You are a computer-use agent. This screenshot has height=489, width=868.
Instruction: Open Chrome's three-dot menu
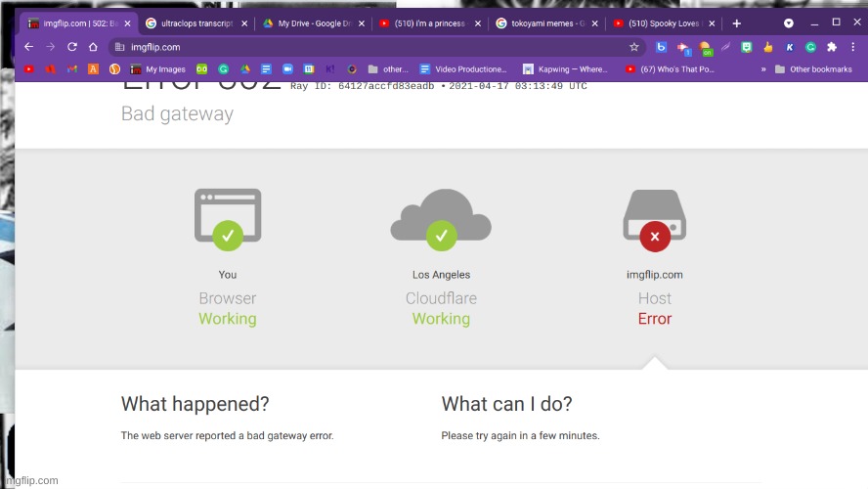[852, 46]
